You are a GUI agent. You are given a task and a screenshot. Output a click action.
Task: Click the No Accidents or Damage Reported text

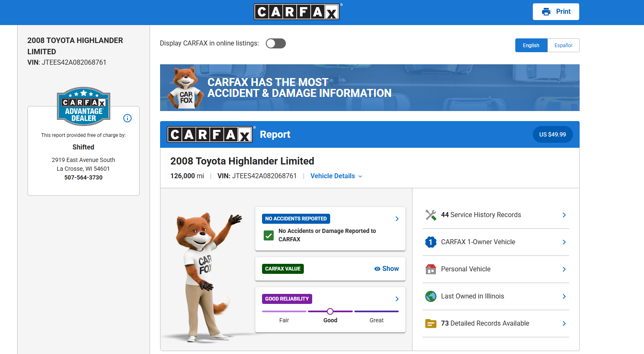(x=327, y=235)
